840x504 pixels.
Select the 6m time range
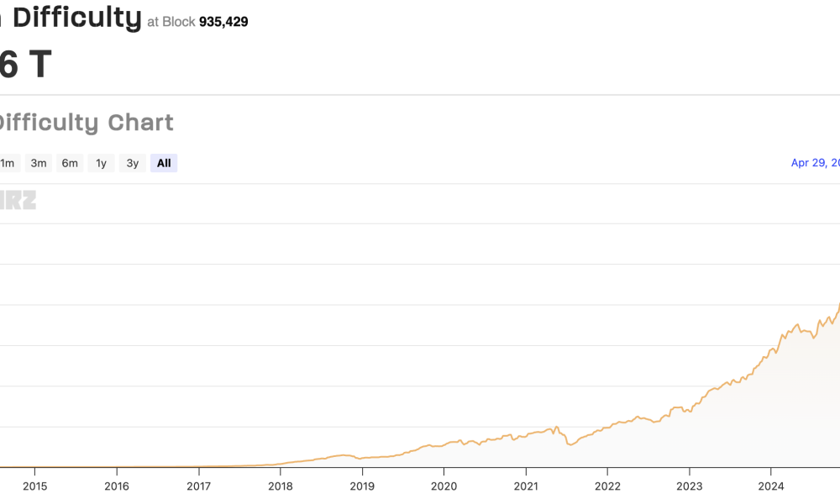click(x=69, y=163)
